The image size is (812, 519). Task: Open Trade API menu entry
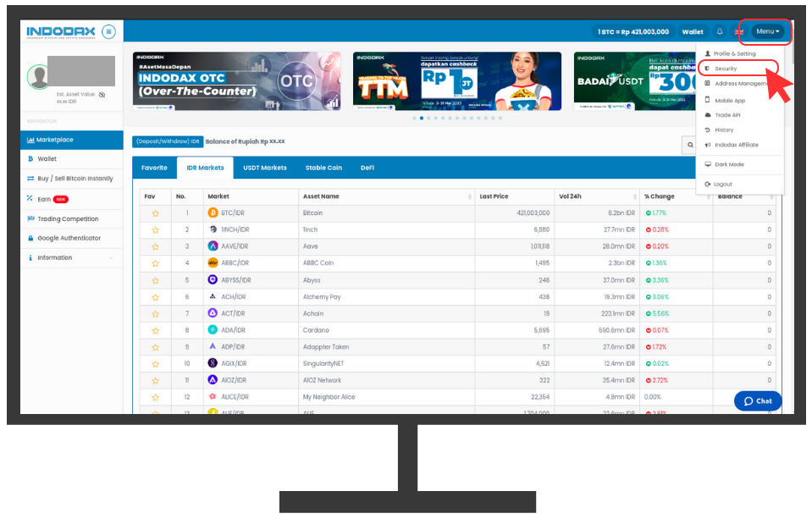point(722,115)
